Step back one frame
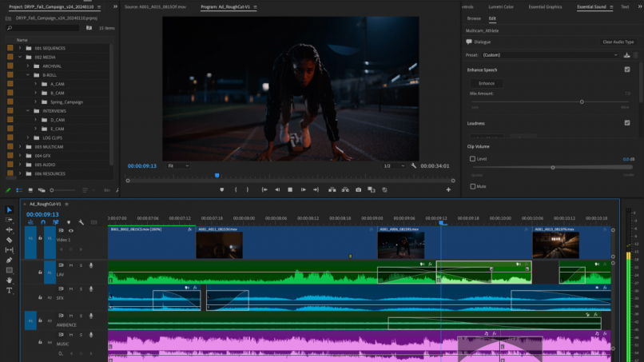644x362 pixels. coord(277,190)
